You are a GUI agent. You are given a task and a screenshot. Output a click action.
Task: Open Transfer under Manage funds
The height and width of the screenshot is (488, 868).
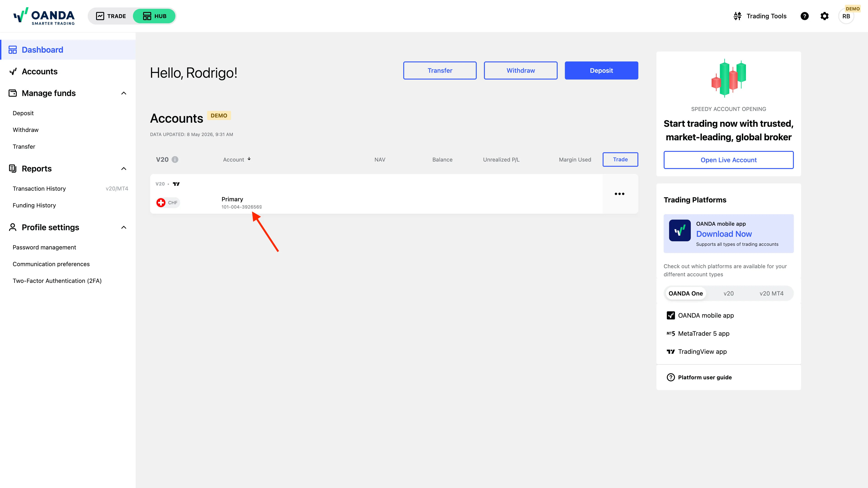[x=24, y=146]
